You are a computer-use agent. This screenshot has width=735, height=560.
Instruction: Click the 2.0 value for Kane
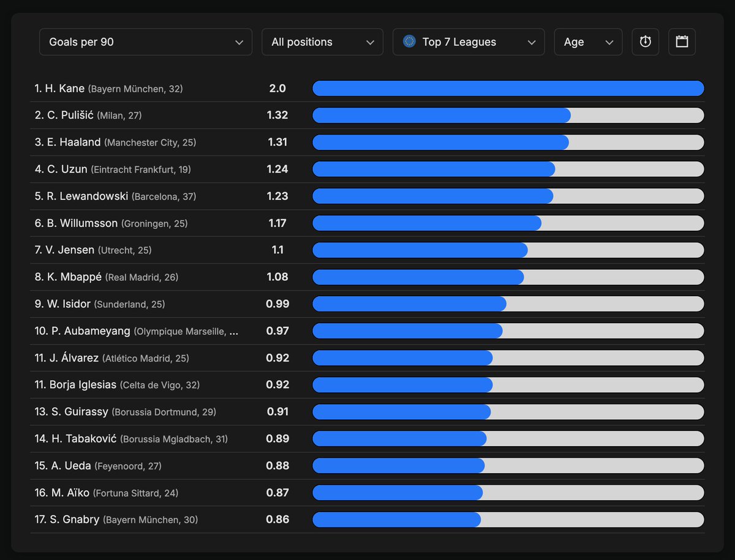277,89
